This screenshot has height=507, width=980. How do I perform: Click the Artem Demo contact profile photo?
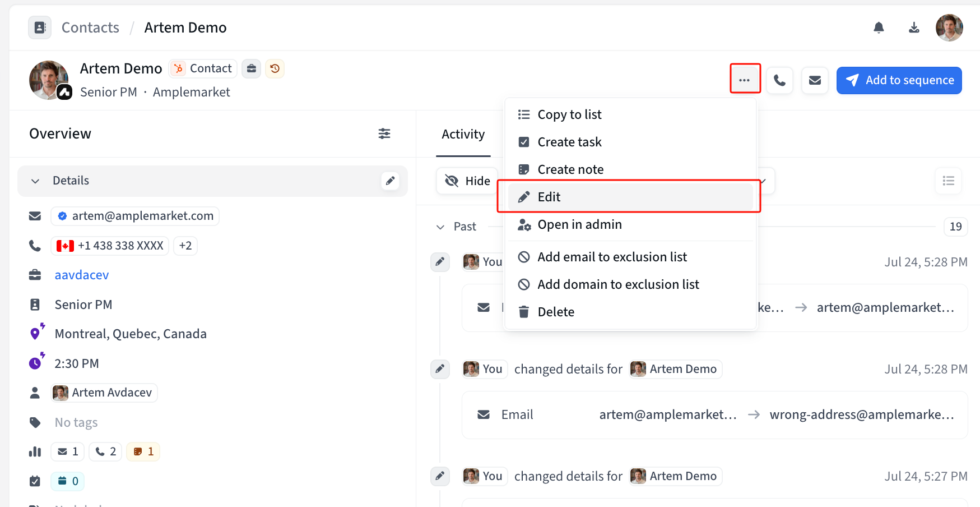click(x=49, y=80)
